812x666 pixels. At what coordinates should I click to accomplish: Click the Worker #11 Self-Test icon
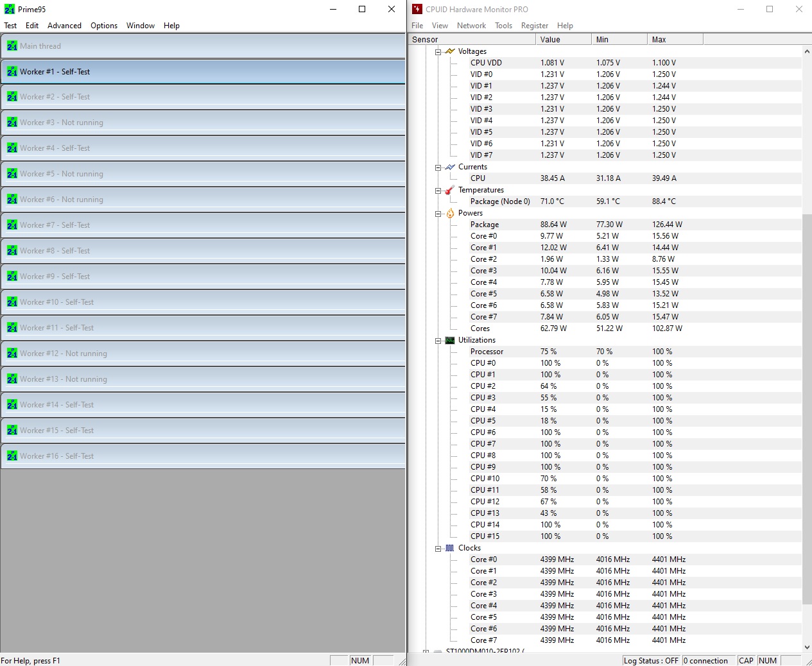click(x=12, y=327)
